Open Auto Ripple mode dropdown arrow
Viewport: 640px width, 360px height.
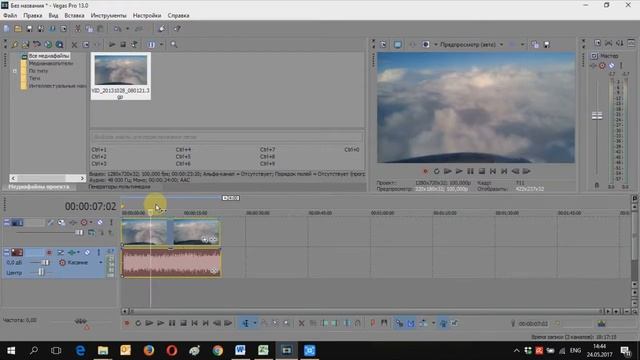pyautogui.click(x=433, y=323)
